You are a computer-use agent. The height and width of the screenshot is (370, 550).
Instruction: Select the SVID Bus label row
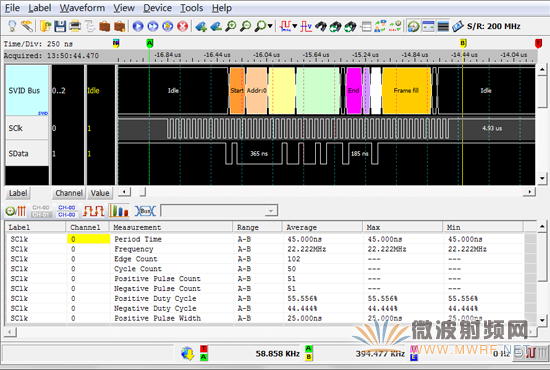pos(27,90)
